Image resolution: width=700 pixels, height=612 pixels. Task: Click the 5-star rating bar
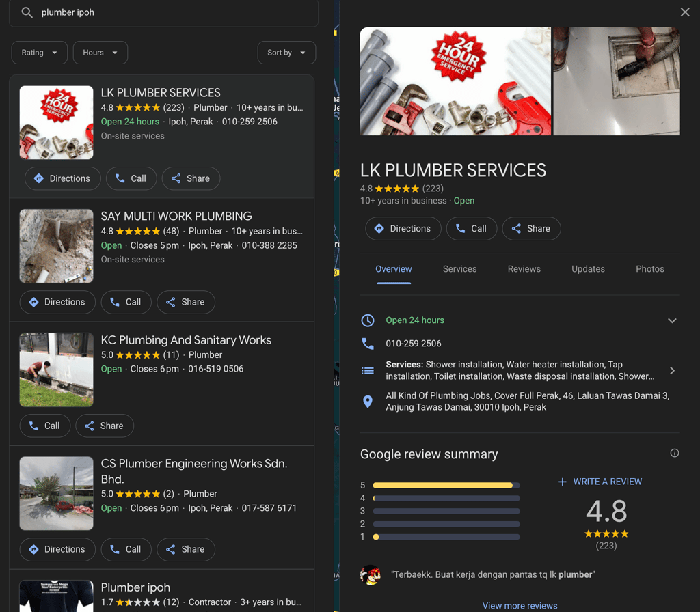click(x=446, y=486)
